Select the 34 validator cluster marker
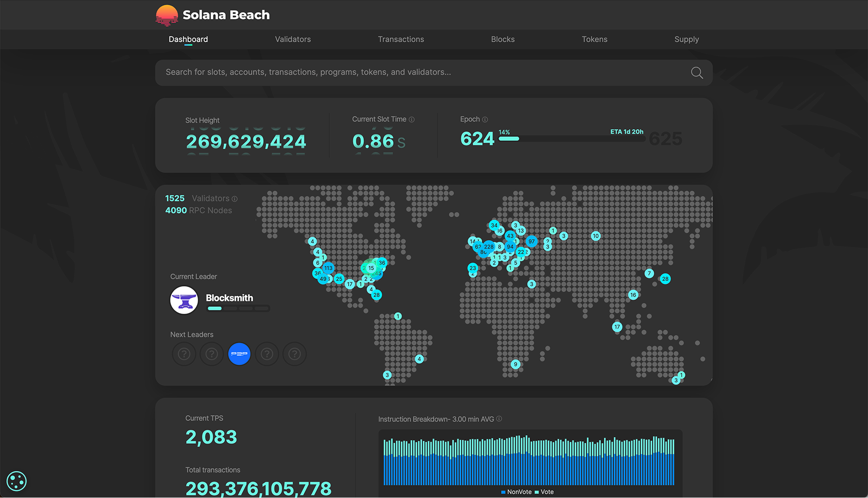The image size is (868, 498). (494, 226)
